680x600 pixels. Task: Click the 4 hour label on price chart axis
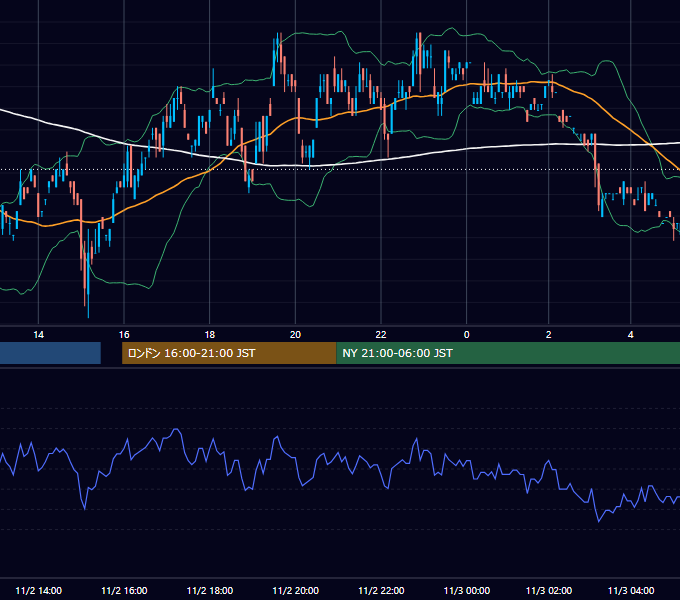[631, 335]
